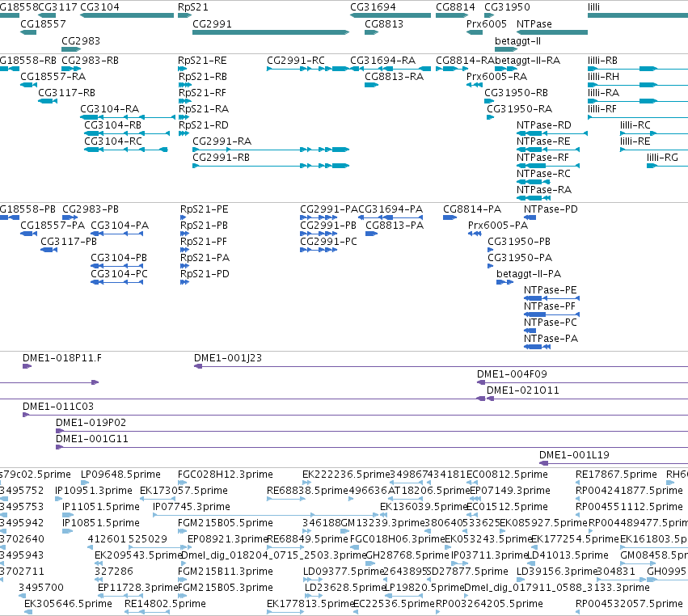Select transcript CG18557-RA
Viewport: 688px width, 616px height.
53,76
